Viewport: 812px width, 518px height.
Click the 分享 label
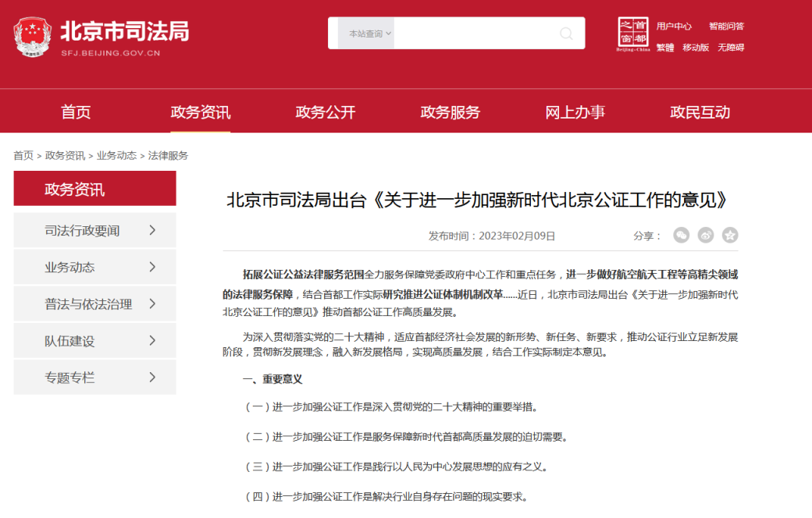[647, 236]
